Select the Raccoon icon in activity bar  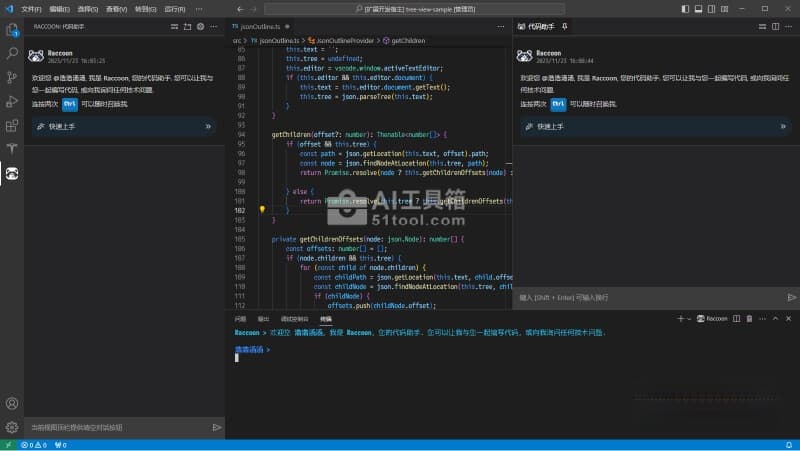(12, 174)
